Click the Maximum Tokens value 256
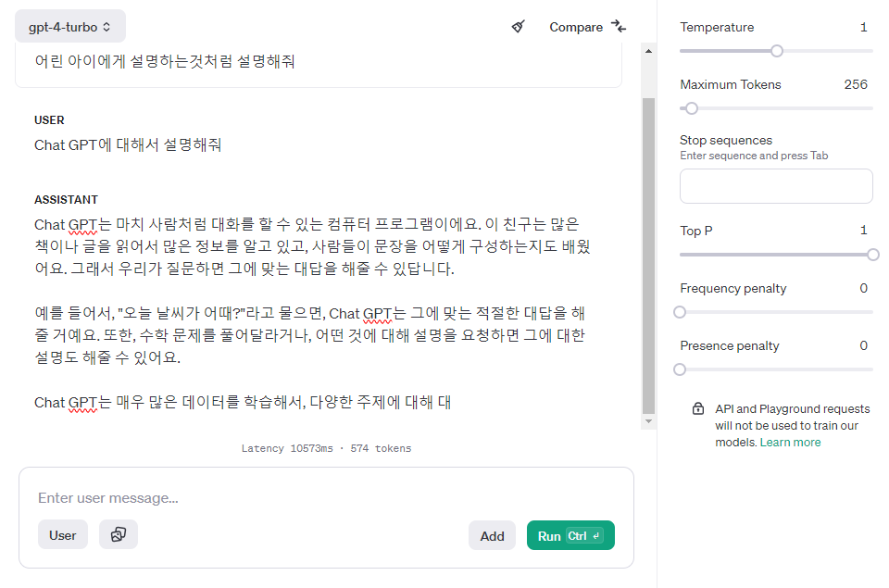Screen dimensions: 889x588 (x=856, y=84)
